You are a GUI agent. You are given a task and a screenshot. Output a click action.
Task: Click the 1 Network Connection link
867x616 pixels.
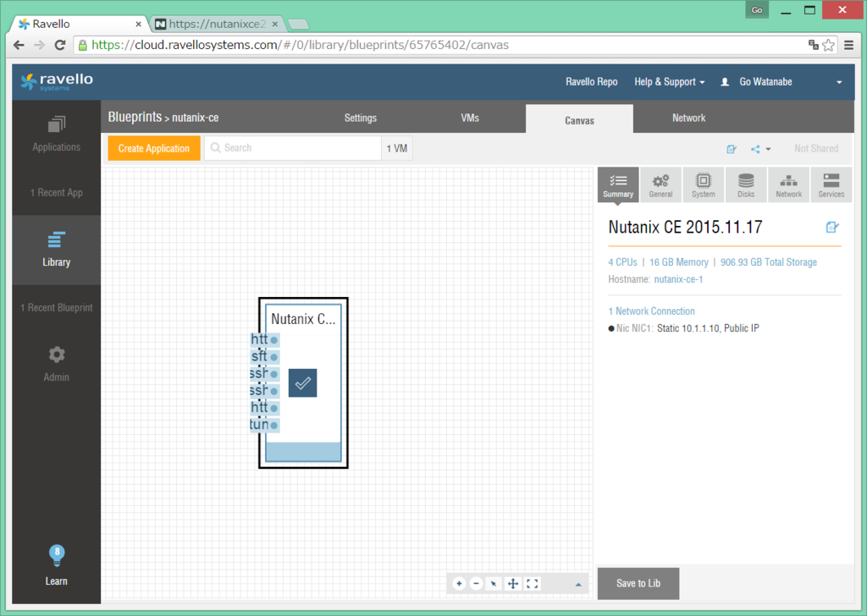click(x=651, y=311)
